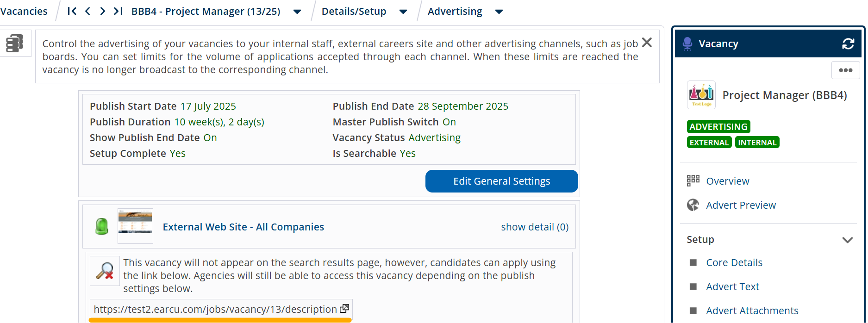Open the three-dots more options menu
Image resolution: width=868 pixels, height=323 pixels.
pyautogui.click(x=845, y=70)
